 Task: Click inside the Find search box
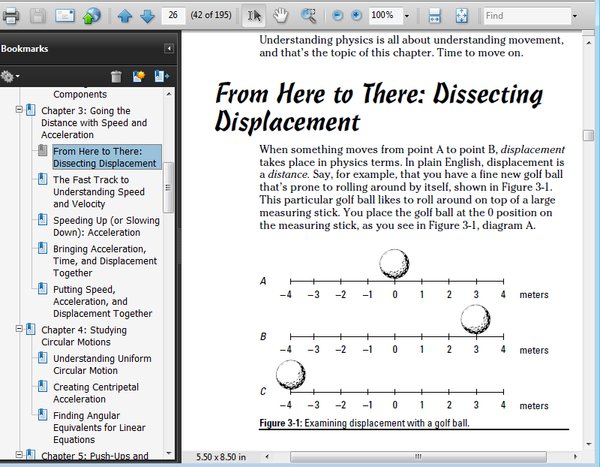tap(527, 16)
